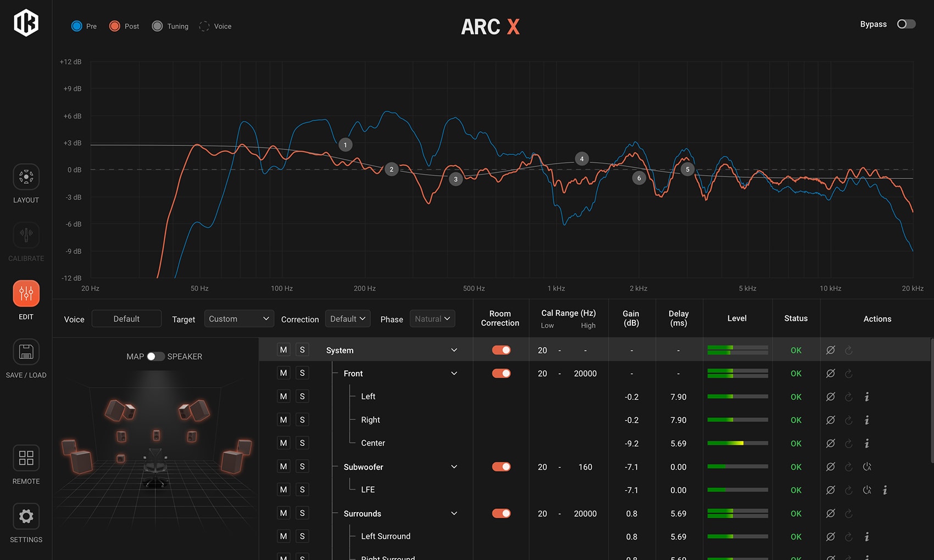Select EQ node 4 on the graph
The height and width of the screenshot is (560, 934).
582,159
